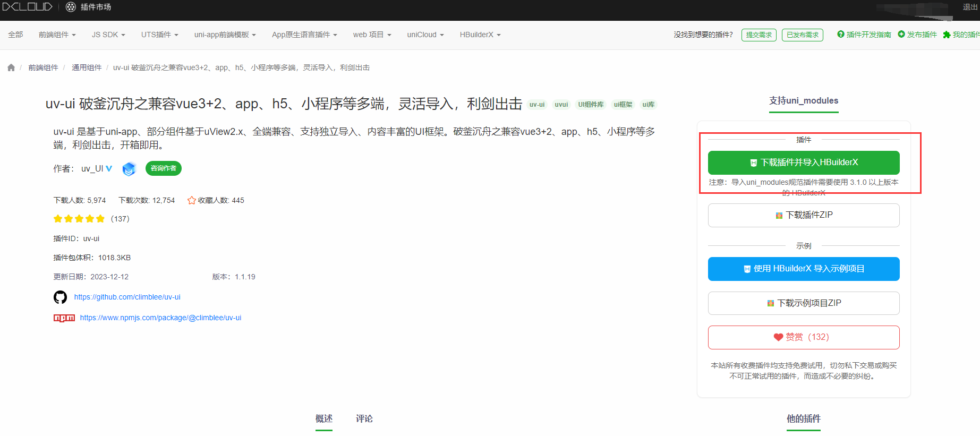The width and height of the screenshot is (980, 436).
Task: Click 下载人数: 5,974 text
Action: click(80, 200)
